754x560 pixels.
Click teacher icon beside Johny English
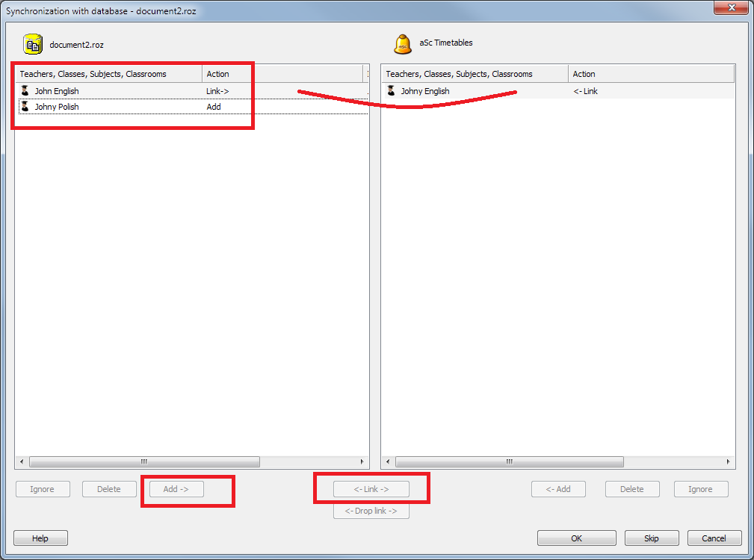click(x=391, y=91)
